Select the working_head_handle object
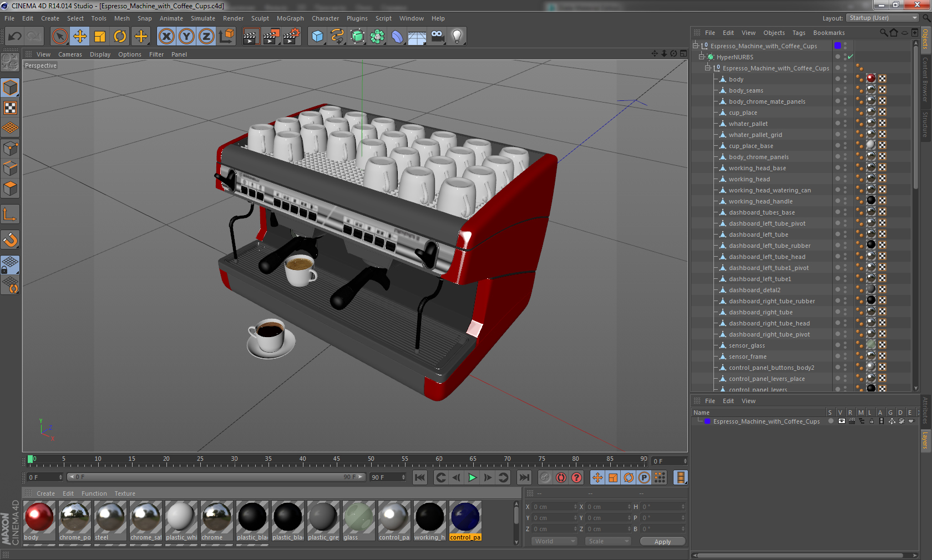Screen dimensions: 932x560 coord(761,201)
